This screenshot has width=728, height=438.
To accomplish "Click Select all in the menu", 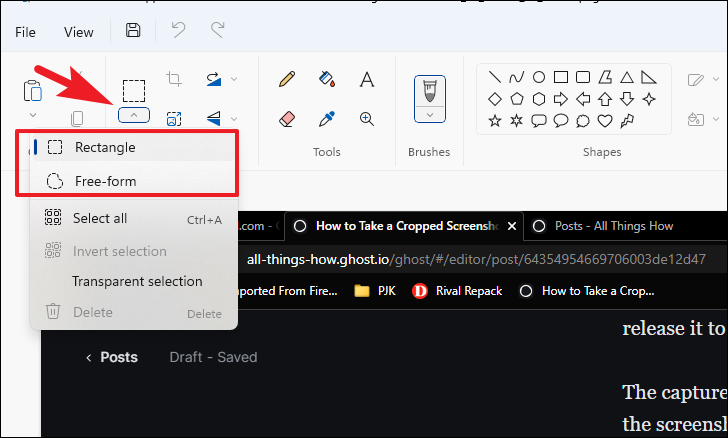I will (100, 218).
